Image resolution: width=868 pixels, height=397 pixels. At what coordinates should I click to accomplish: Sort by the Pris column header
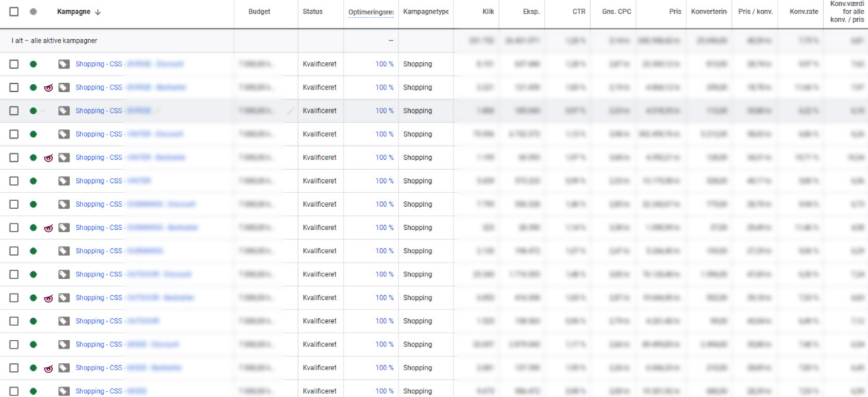point(675,12)
